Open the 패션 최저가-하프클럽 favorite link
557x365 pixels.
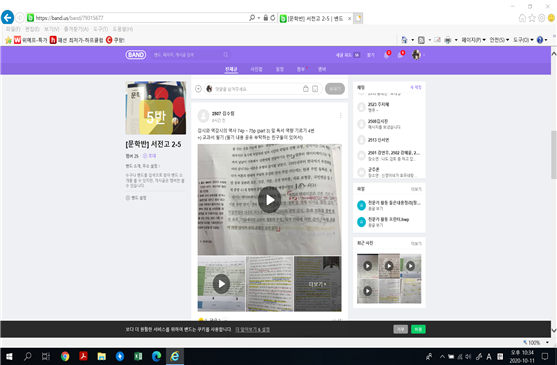(x=76, y=40)
